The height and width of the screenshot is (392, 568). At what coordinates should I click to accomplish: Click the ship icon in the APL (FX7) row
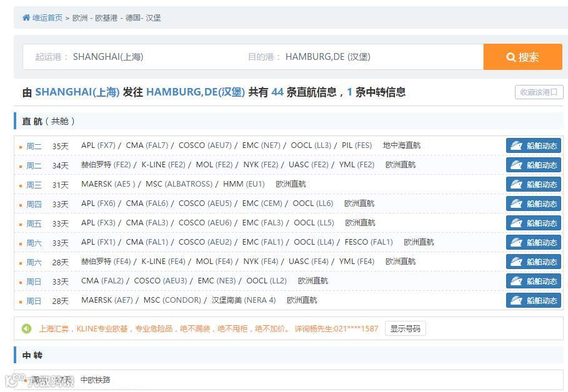516,145
